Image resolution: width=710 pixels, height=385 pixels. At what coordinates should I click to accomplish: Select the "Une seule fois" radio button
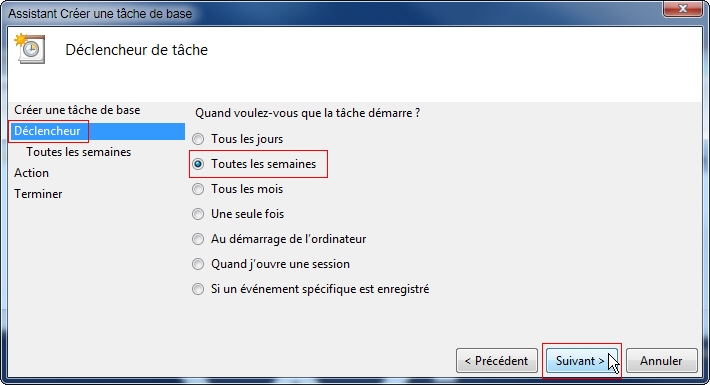click(198, 214)
